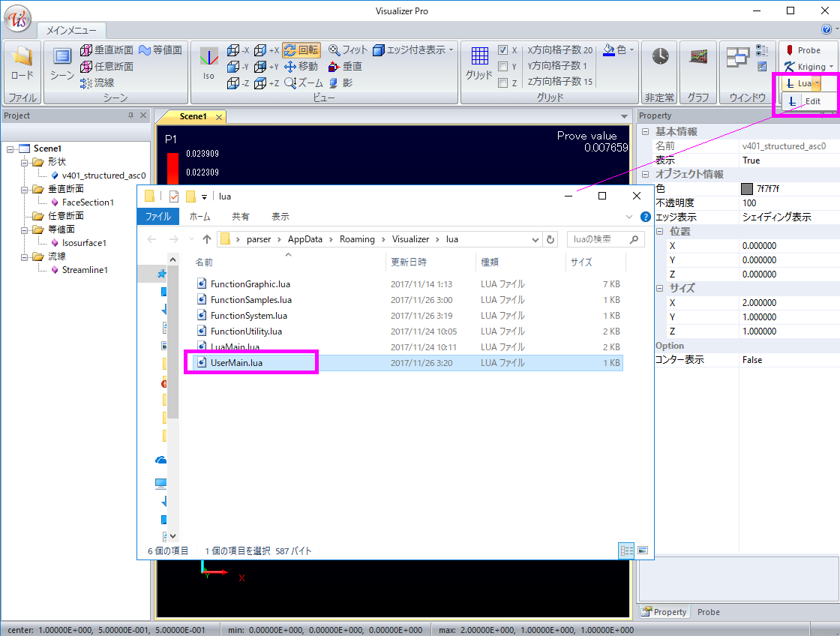Click the 色 property color swatch
Viewport: 840px width, 636px height.
[x=747, y=189]
